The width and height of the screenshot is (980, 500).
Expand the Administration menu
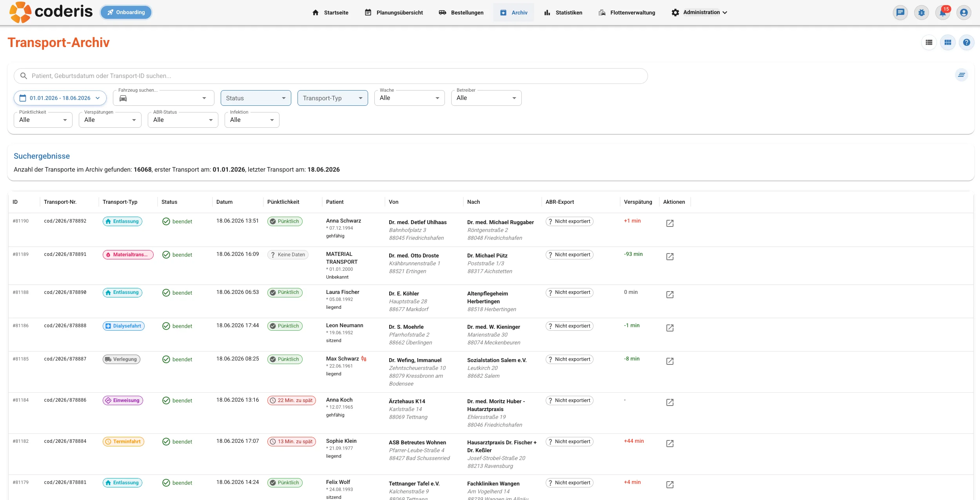pos(699,13)
